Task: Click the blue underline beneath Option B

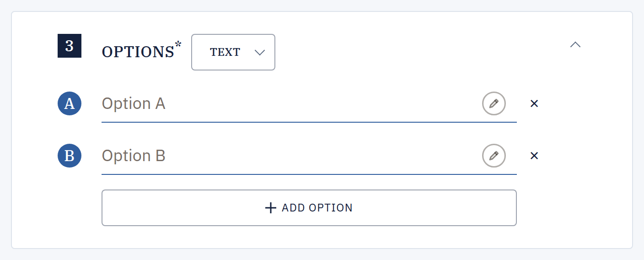Action: click(x=309, y=174)
